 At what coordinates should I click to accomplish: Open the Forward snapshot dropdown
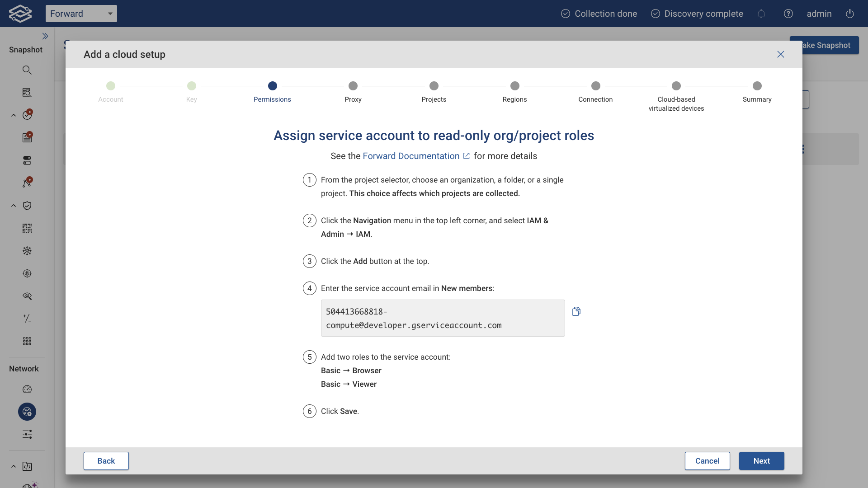click(x=81, y=14)
